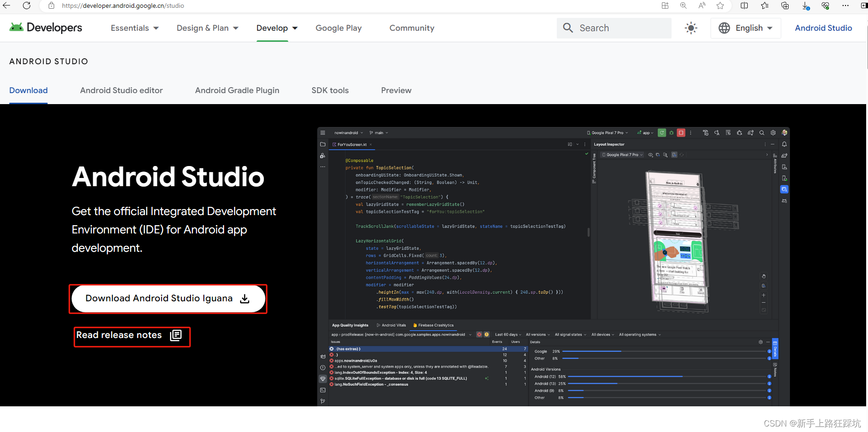Image resolution: width=868 pixels, height=432 pixels.
Task: Open the Collections icon
Action: tap(785, 6)
